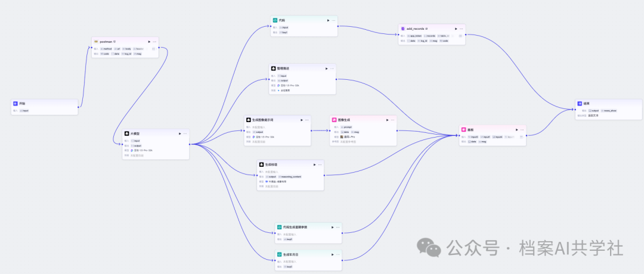Screen dimensions: 644x274
Task: Click the 开始 node output connection port
Action: point(78,107)
